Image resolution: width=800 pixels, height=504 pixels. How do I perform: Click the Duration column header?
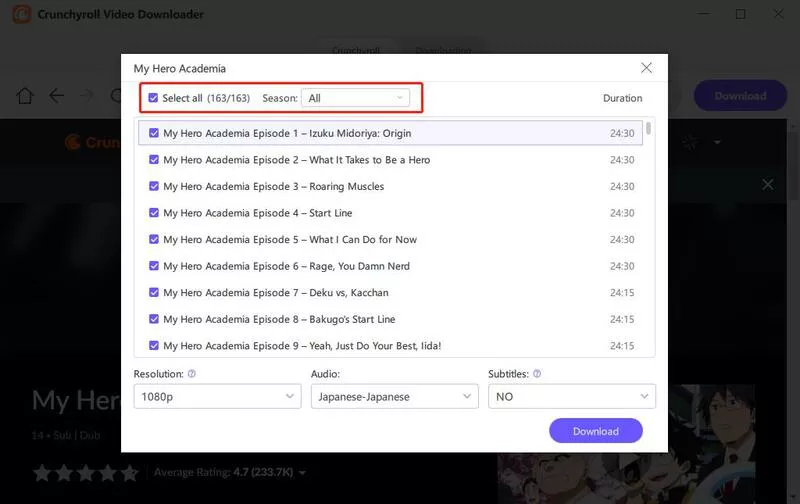[x=622, y=98]
